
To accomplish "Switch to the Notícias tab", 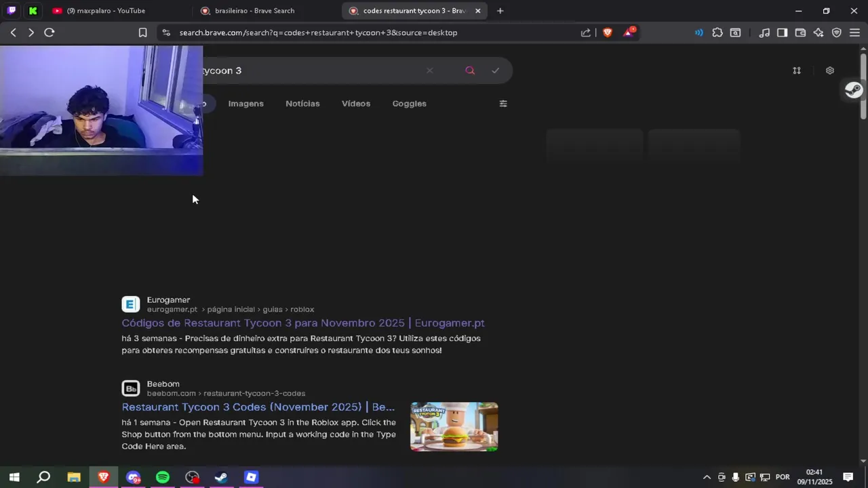I will (x=302, y=104).
